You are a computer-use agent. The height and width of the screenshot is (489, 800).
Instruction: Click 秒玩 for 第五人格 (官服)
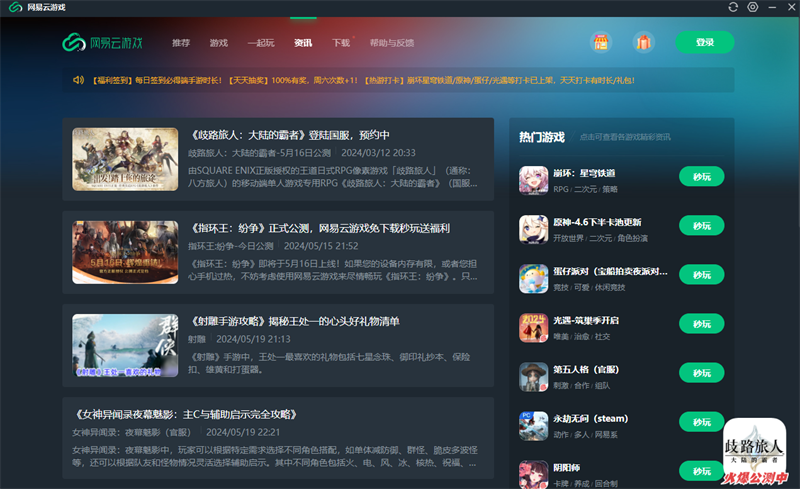click(702, 373)
